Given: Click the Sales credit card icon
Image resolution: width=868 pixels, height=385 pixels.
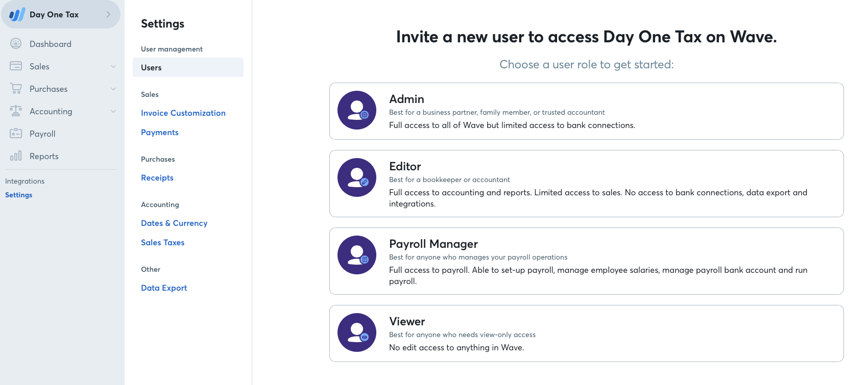Looking at the screenshot, I should tap(16, 66).
